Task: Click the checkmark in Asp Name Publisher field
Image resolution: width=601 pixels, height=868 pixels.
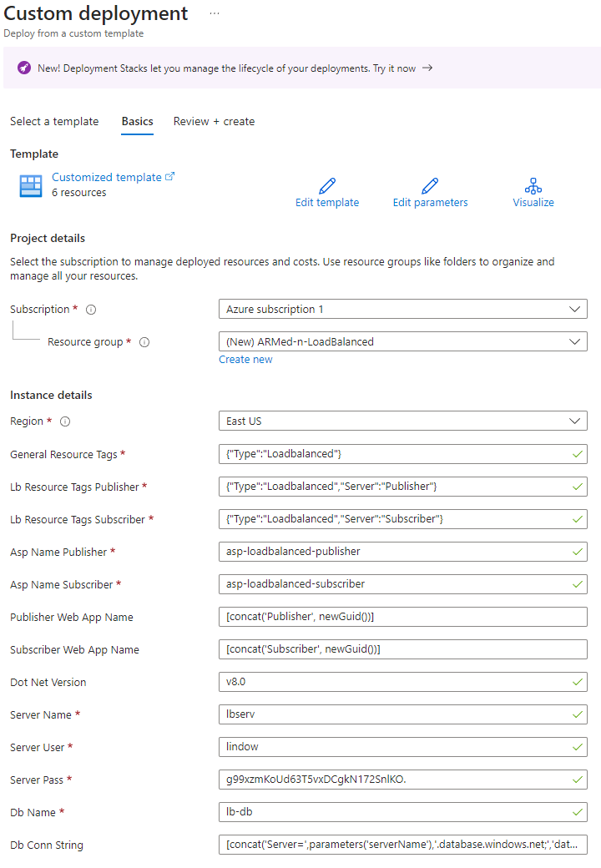Action: click(x=577, y=552)
